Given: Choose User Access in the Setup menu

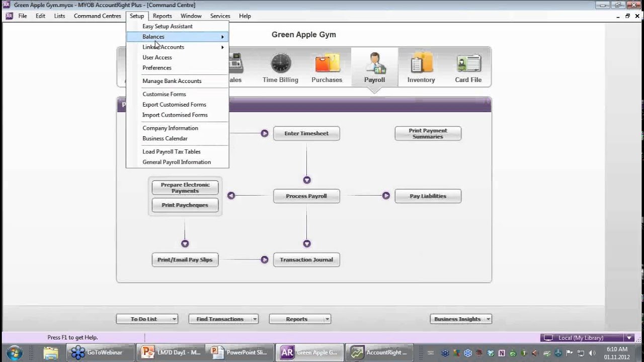Looking at the screenshot, I should click(x=157, y=57).
